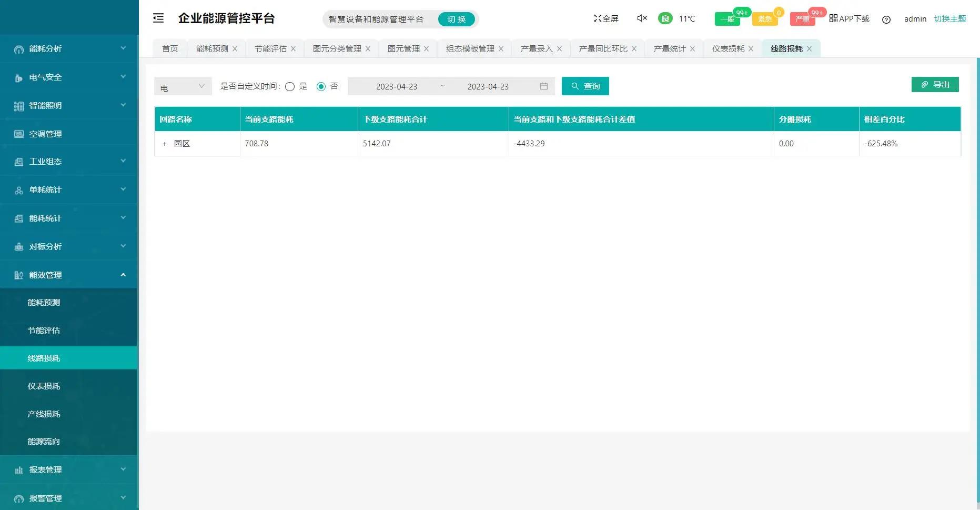Viewport: 980px width, 510px height.
Task: Open the 严重 alarm notifications badge
Action: tap(803, 19)
